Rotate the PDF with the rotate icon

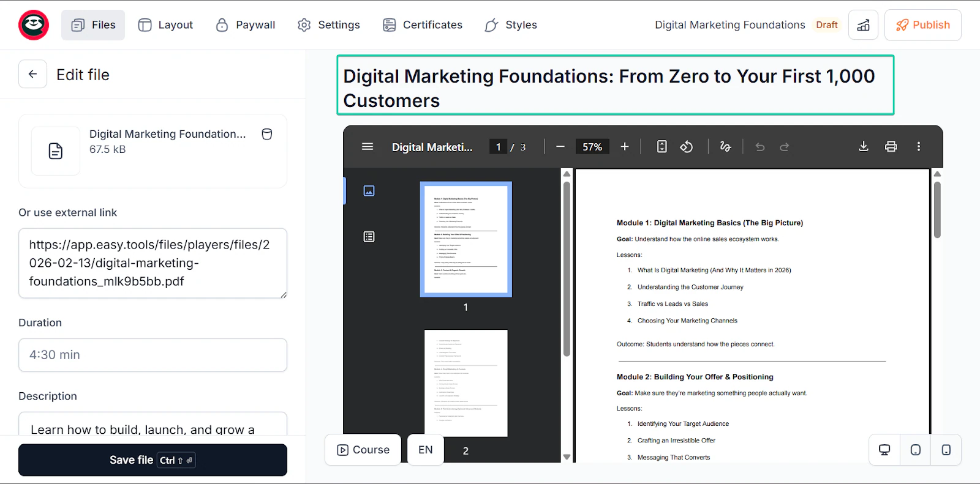pos(687,147)
